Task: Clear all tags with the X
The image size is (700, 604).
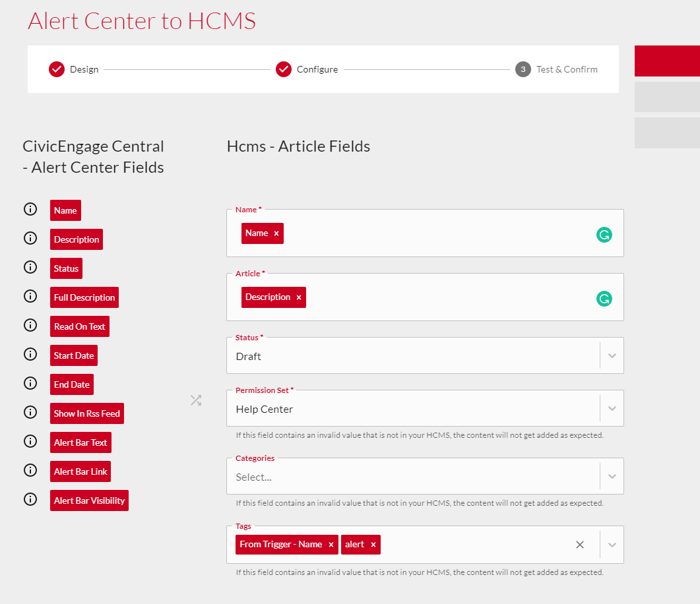Action: coord(580,545)
